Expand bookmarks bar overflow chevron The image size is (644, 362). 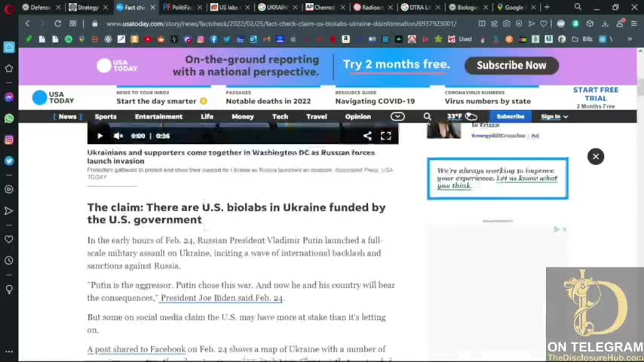point(630,39)
